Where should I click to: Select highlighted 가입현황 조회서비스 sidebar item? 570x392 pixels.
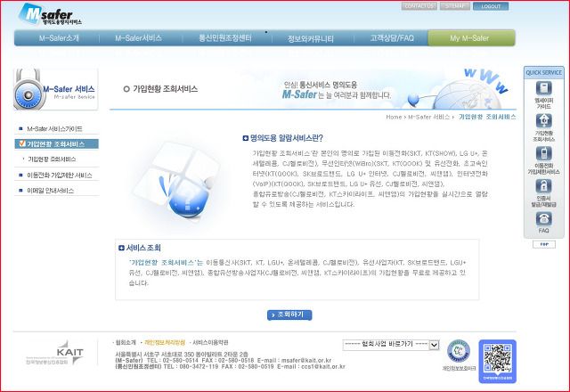tap(57, 144)
